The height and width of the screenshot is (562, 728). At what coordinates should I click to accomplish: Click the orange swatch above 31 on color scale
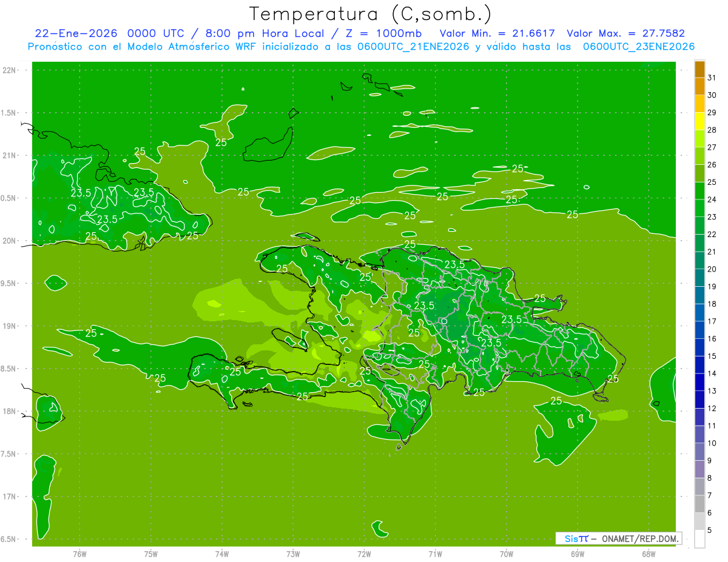click(699, 70)
